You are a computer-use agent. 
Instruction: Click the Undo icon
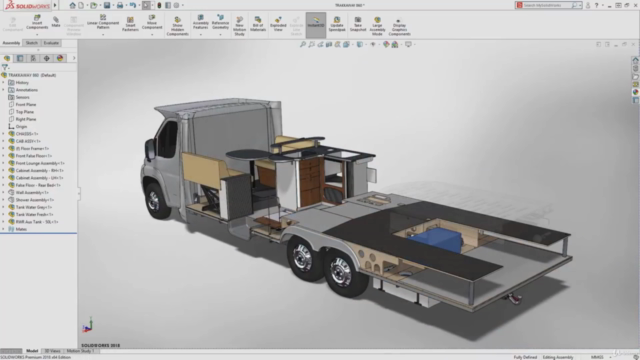point(133,5)
